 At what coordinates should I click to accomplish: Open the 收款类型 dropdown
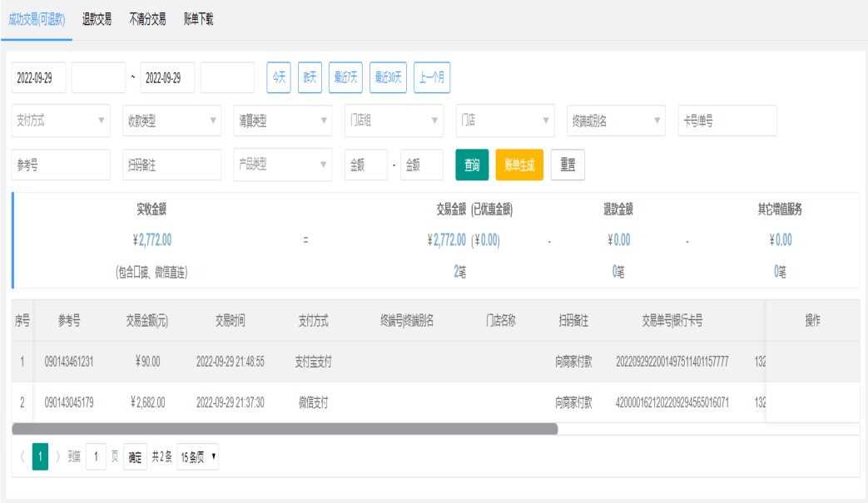tap(171, 121)
